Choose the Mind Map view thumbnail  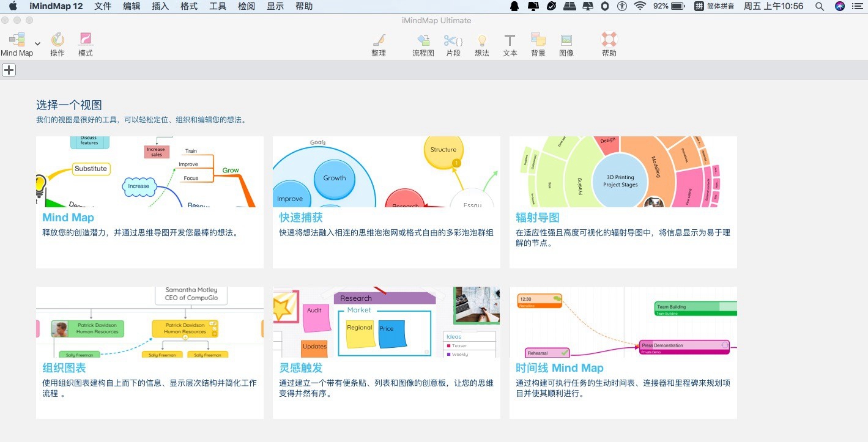[150, 172]
